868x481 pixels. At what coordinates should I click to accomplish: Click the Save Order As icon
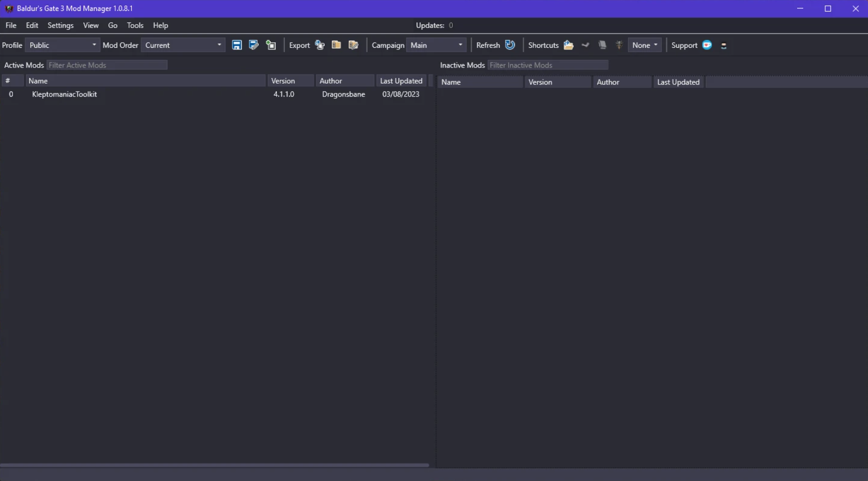253,45
